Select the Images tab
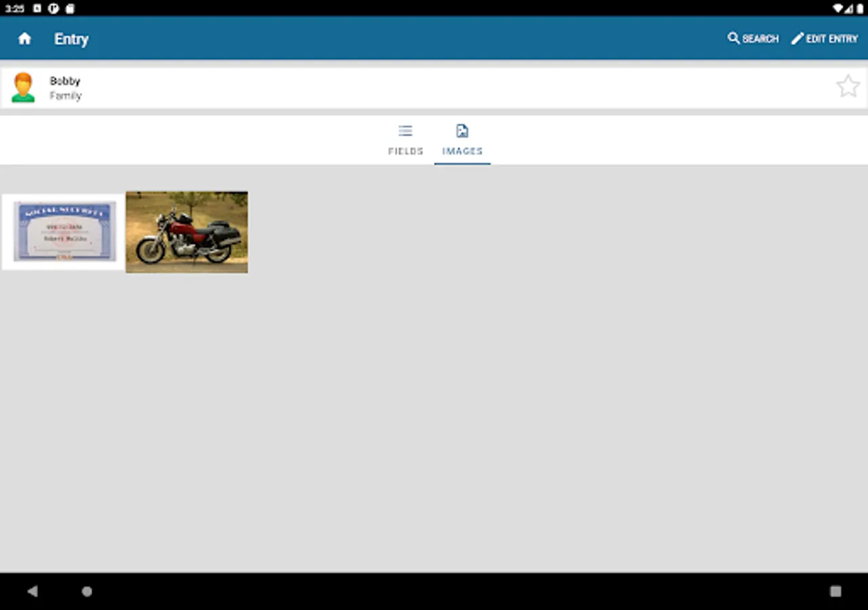 pyautogui.click(x=462, y=140)
